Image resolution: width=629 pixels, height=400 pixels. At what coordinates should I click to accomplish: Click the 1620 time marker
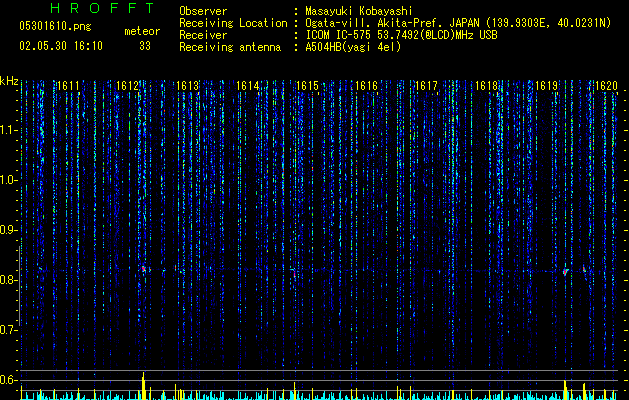point(606,86)
